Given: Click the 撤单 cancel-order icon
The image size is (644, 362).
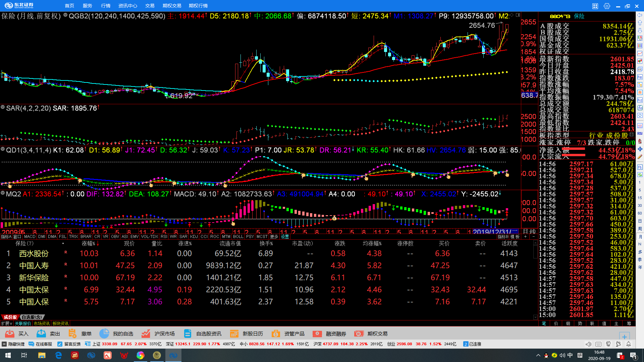Looking at the screenshot, I should point(72,334).
